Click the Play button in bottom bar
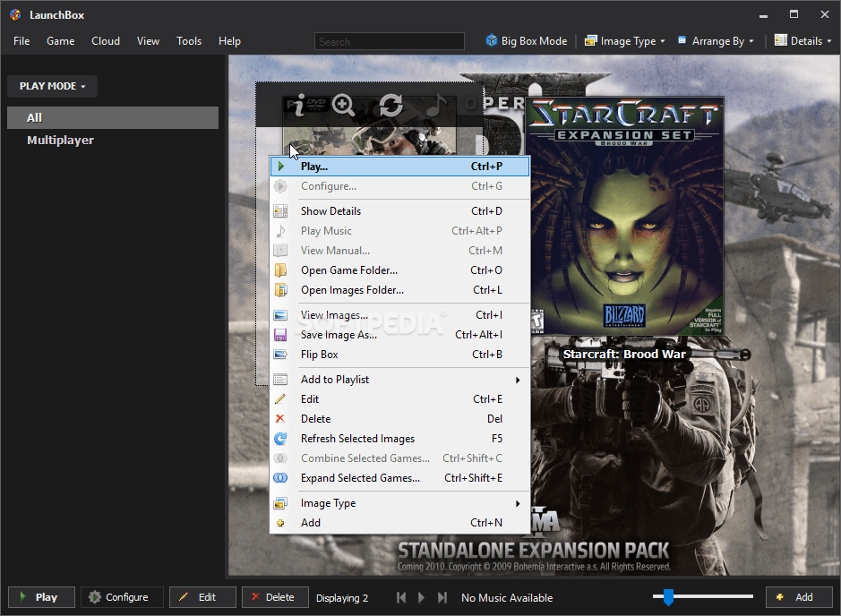The height and width of the screenshot is (616, 841). coord(41,597)
